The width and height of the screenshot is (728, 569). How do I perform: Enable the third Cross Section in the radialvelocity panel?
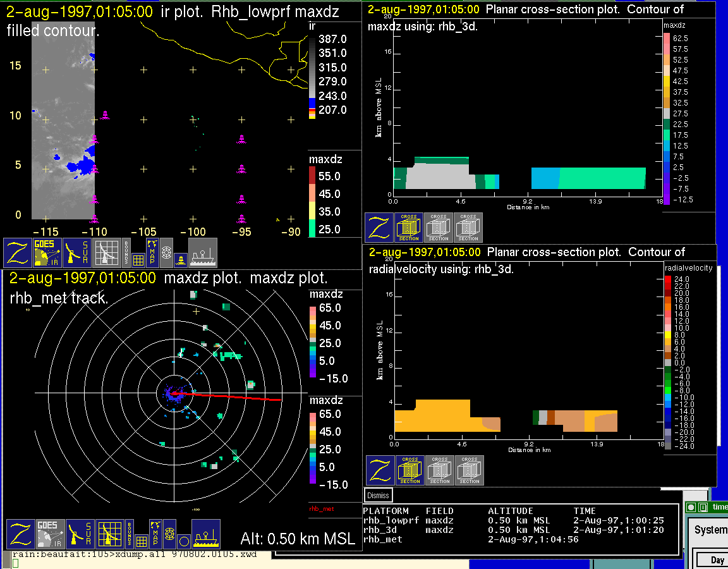[x=469, y=470]
